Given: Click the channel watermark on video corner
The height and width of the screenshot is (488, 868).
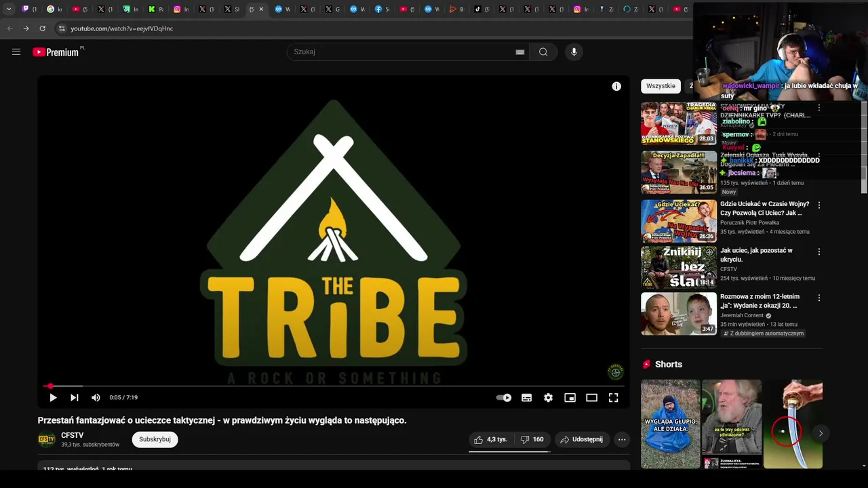Looking at the screenshot, I should click(615, 371).
